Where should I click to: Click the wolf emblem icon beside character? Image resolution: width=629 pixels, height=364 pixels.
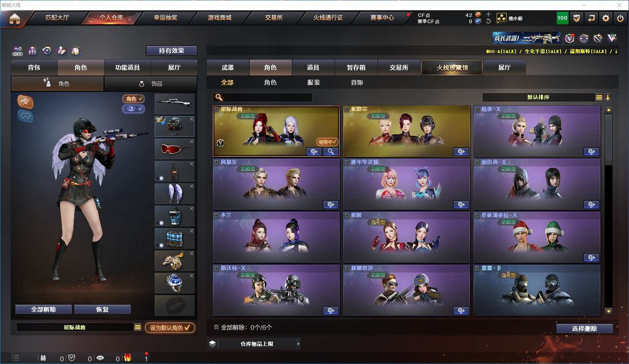point(25,102)
